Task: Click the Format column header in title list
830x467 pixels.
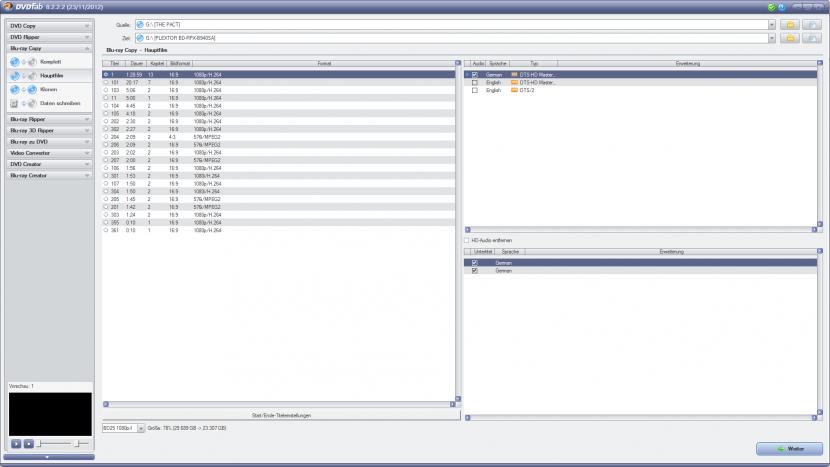Action: pyautogui.click(x=324, y=64)
